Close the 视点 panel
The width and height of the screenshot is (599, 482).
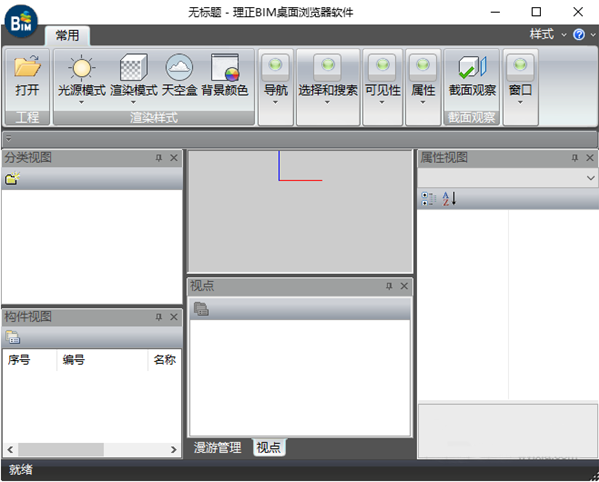[x=404, y=286]
